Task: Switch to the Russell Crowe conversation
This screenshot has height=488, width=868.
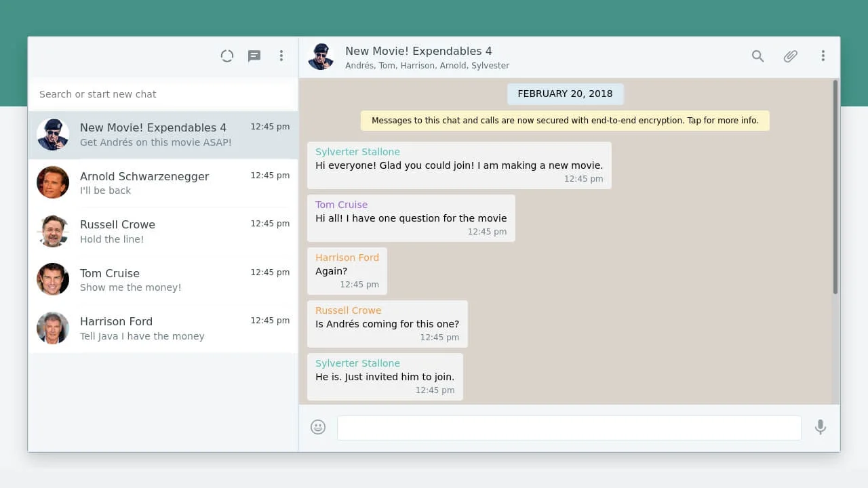Action: tap(163, 231)
